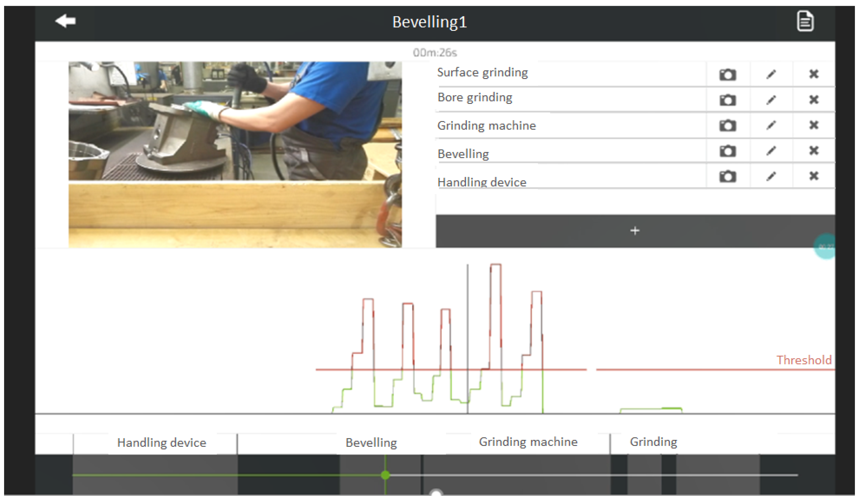Remove the Surface grinding entry

(x=813, y=74)
